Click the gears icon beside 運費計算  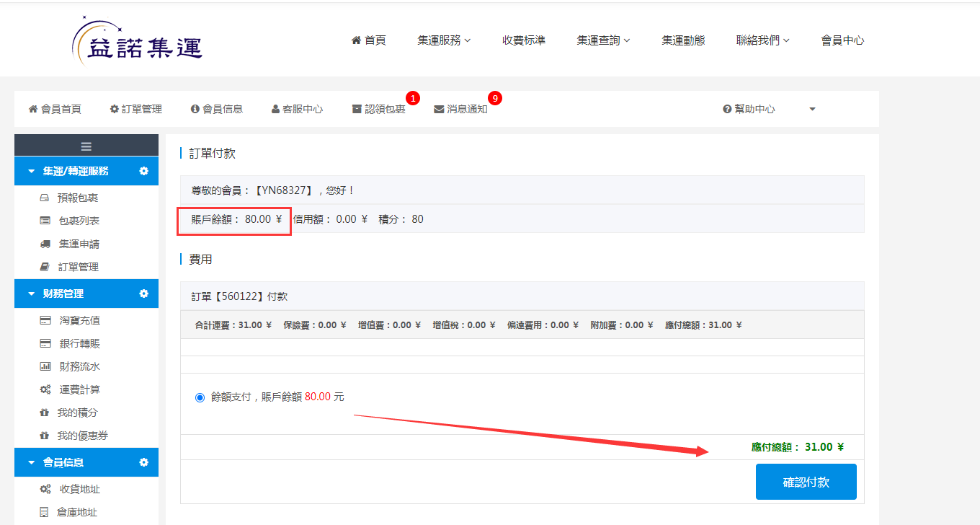coord(45,389)
